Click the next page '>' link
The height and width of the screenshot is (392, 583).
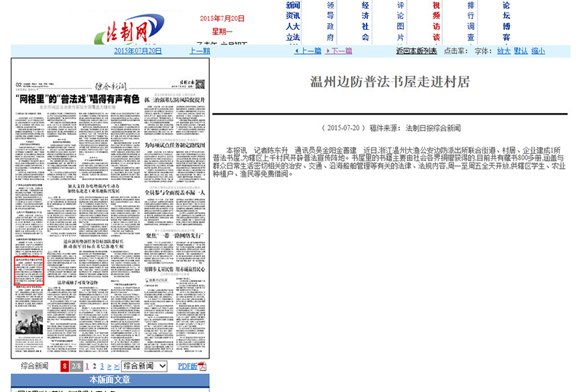click(x=109, y=366)
